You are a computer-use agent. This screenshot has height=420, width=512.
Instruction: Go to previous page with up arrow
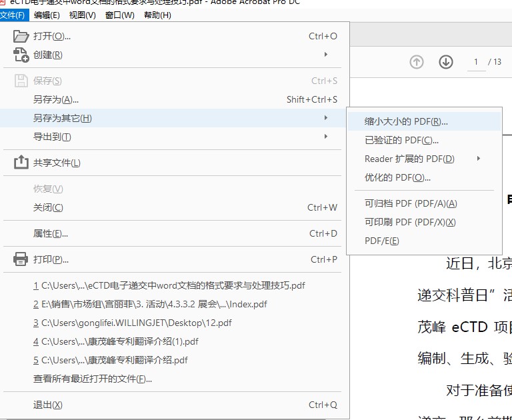[x=417, y=62]
